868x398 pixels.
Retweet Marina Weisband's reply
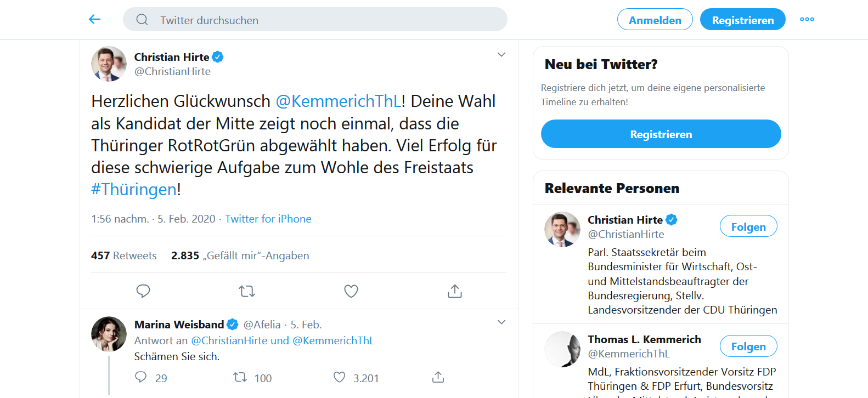pos(240,377)
